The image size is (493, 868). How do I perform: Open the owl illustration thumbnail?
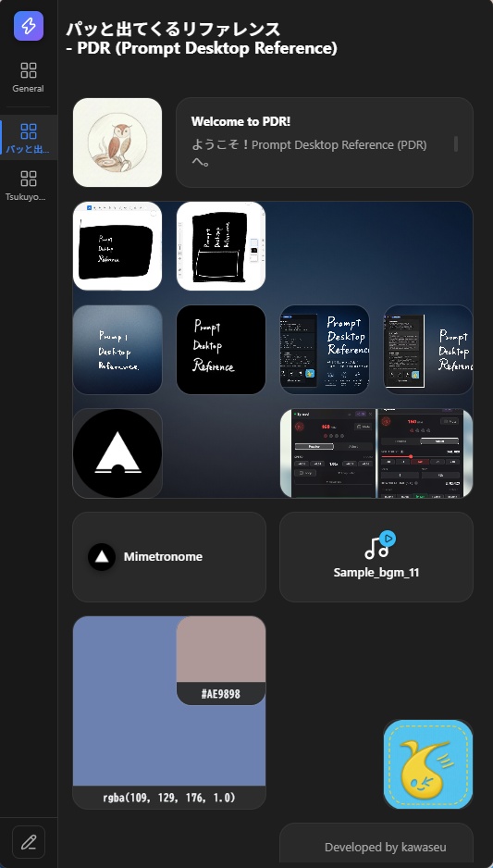click(117, 143)
